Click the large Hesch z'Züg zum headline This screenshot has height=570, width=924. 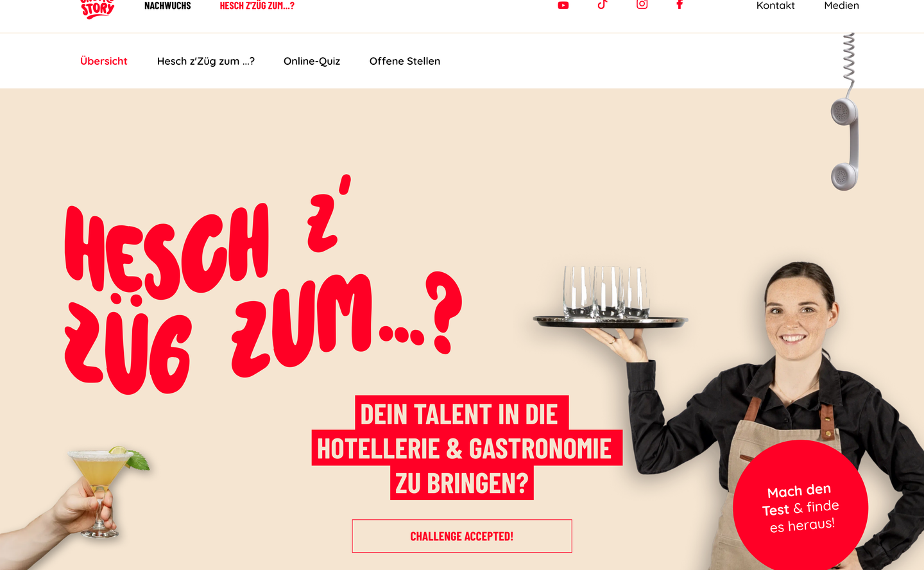pos(263,286)
